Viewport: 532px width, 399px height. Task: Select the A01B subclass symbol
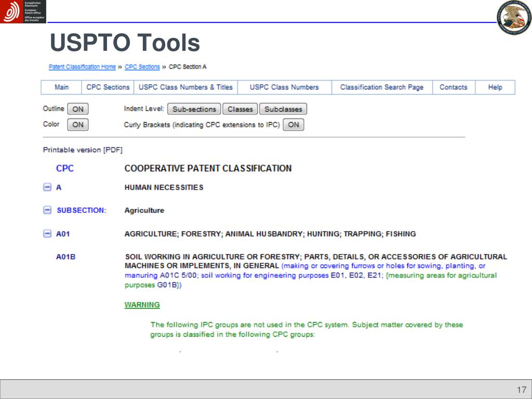tap(66, 257)
